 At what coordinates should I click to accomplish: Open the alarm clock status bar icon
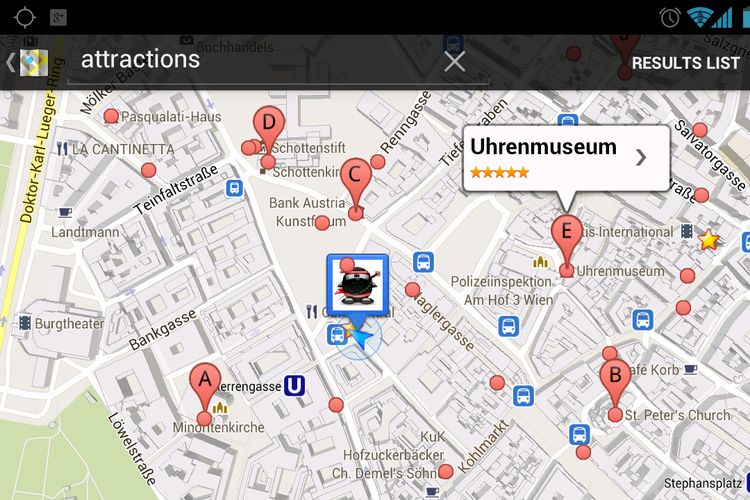[x=670, y=18]
